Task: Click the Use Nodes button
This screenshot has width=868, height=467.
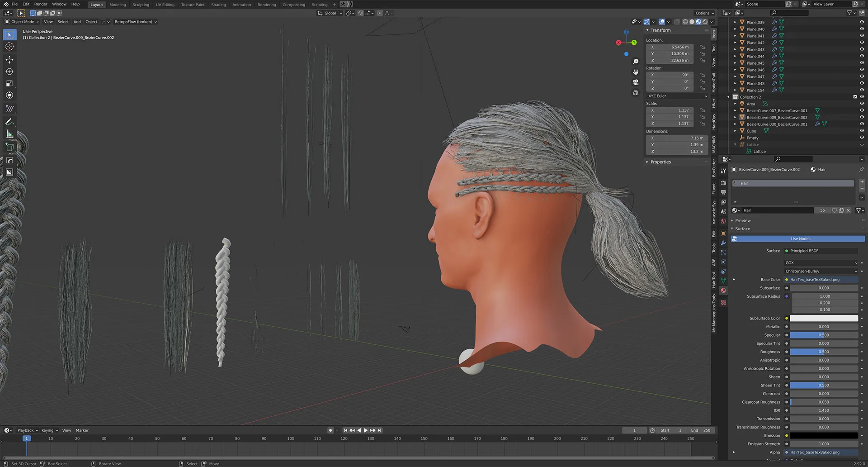Action: point(800,239)
